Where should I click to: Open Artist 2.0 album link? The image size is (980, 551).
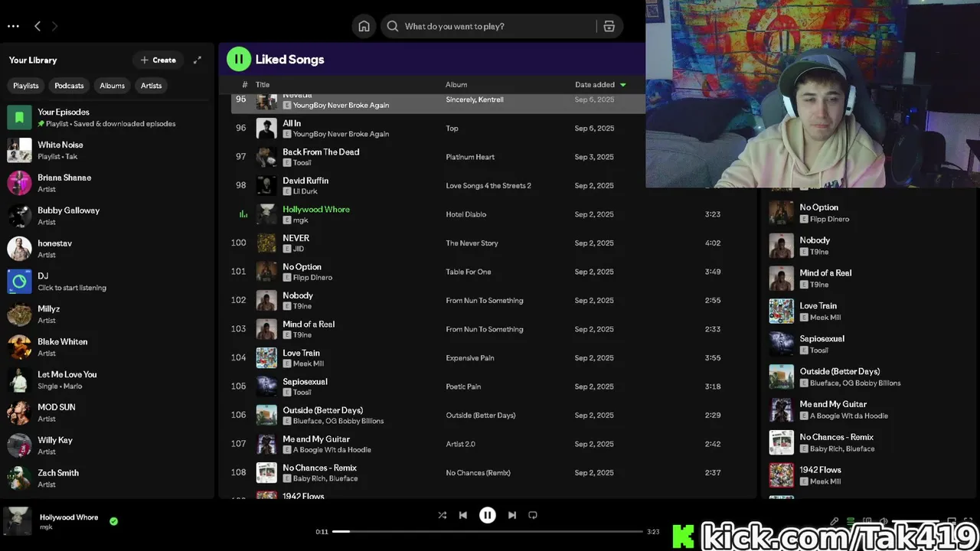(460, 444)
